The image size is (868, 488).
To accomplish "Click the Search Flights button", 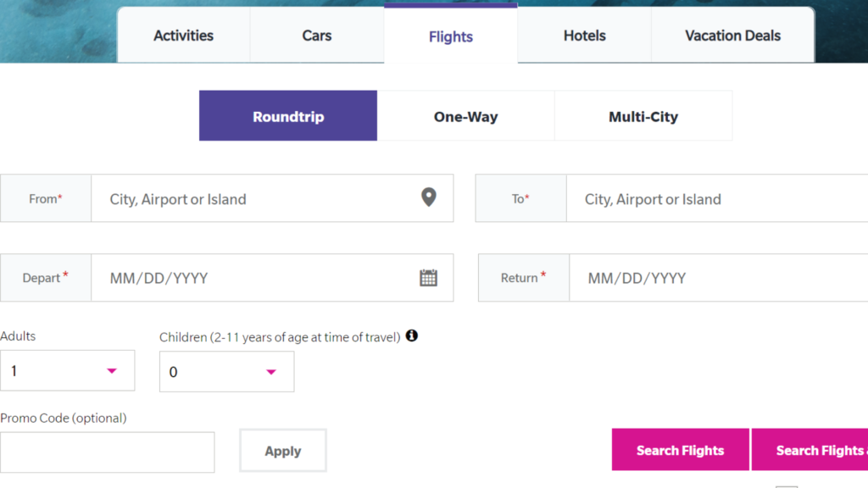I will [681, 450].
